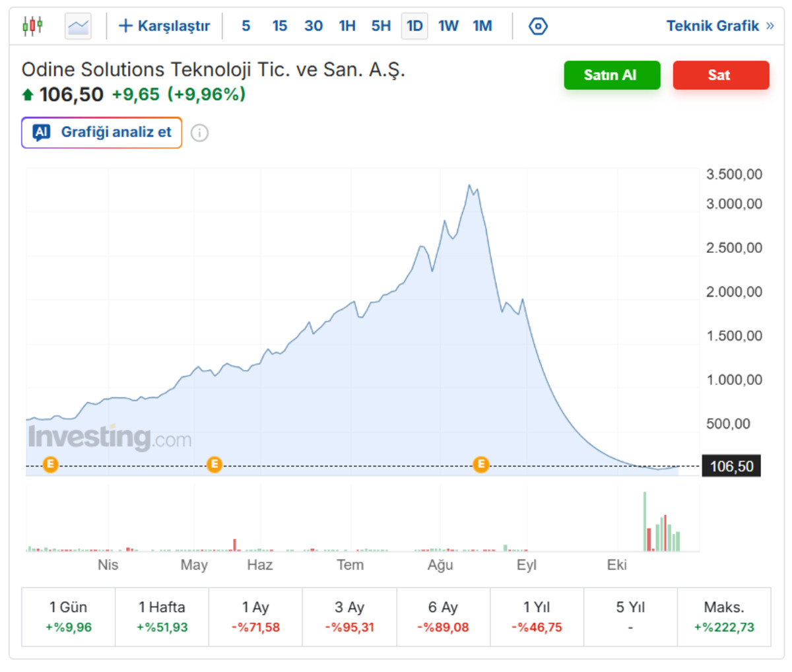Select the Maks. period tab
This screenshot has width=792, height=672.
coord(724,617)
